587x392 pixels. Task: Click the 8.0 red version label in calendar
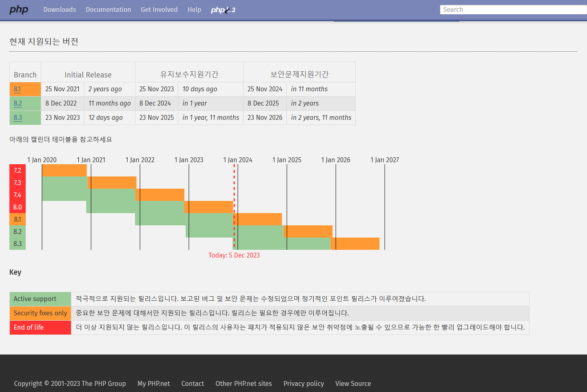pos(18,207)
